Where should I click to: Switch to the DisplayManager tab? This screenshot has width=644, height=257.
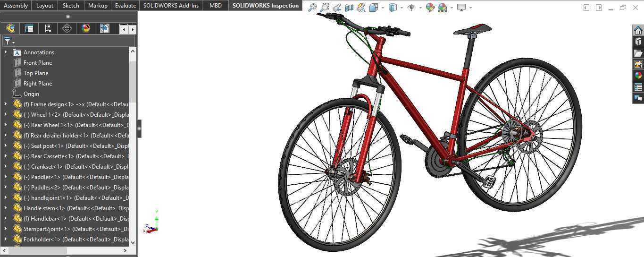(86, 28)
